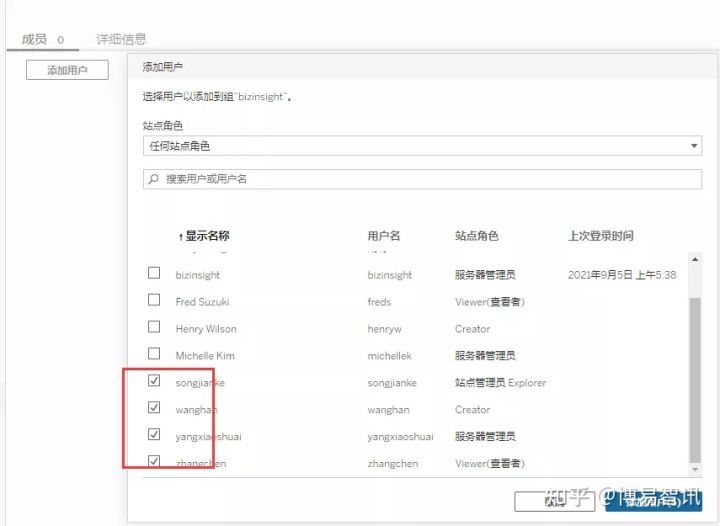Click the 添加用户 button
This screenshot has width=720, height=526.
pos(67,70)
